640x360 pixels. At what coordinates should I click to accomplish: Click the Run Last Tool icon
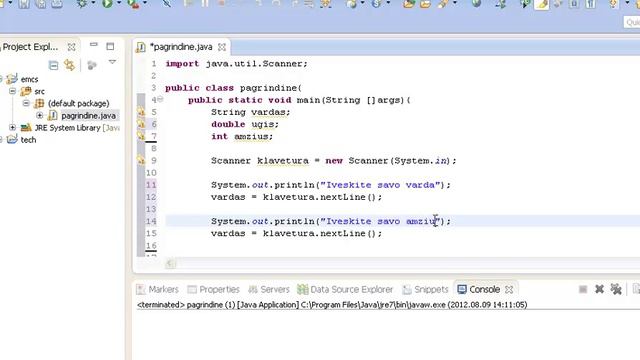coord(133,4)
